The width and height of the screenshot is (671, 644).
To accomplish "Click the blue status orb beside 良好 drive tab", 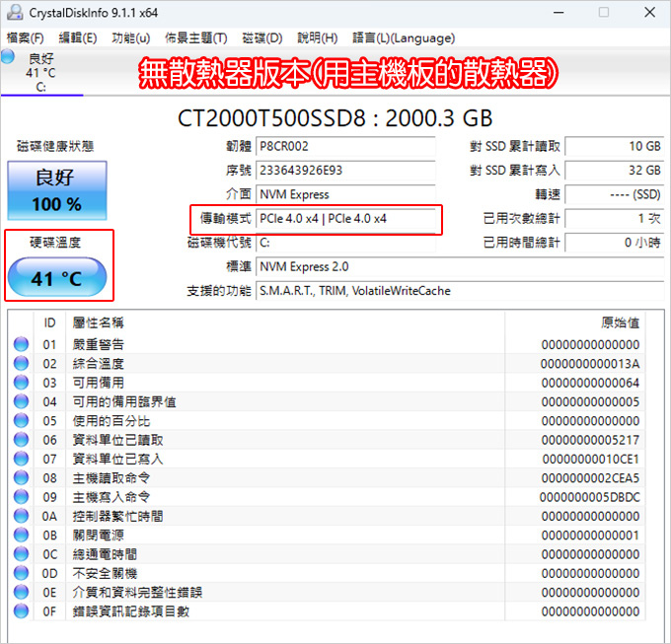I will pos(8,56).
